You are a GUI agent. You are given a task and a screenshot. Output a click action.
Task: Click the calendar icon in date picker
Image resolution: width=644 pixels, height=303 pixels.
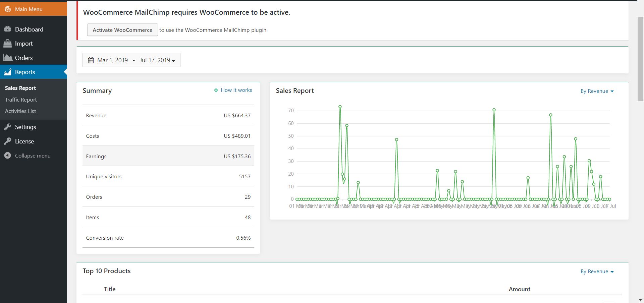91,60
